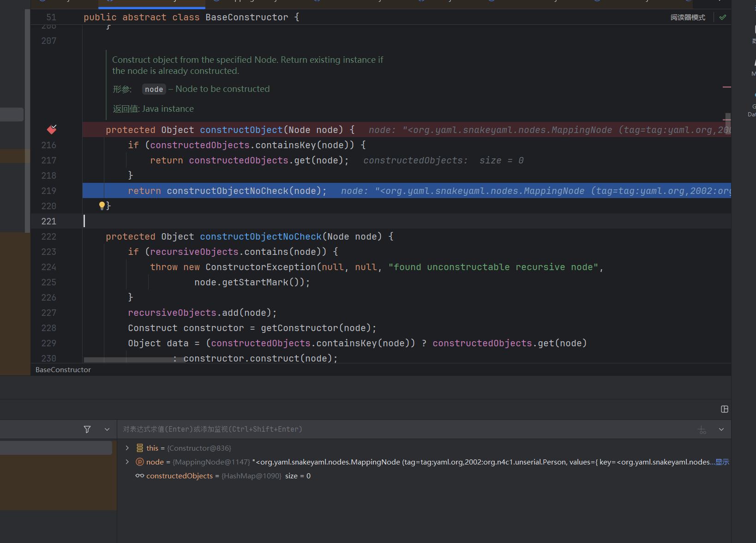Viewport: 756px width, 543px height.
Task: Click the BaseConstructor breadcrumb
Action: point(63,370)
